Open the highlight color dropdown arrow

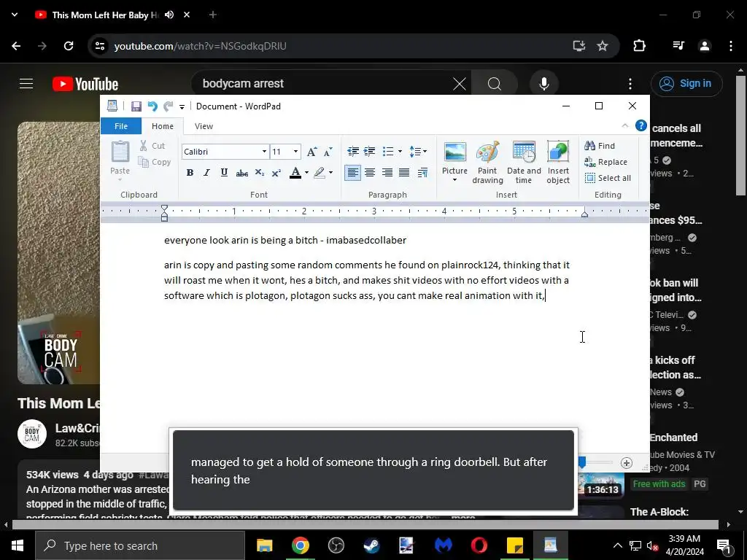[330, 172]
